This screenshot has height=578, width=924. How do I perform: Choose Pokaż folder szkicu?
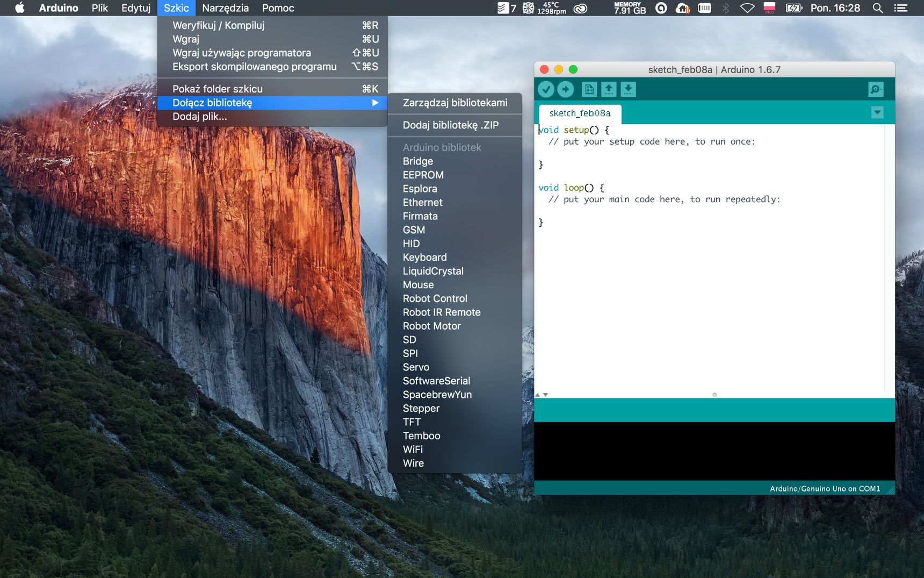coord(272,89)
